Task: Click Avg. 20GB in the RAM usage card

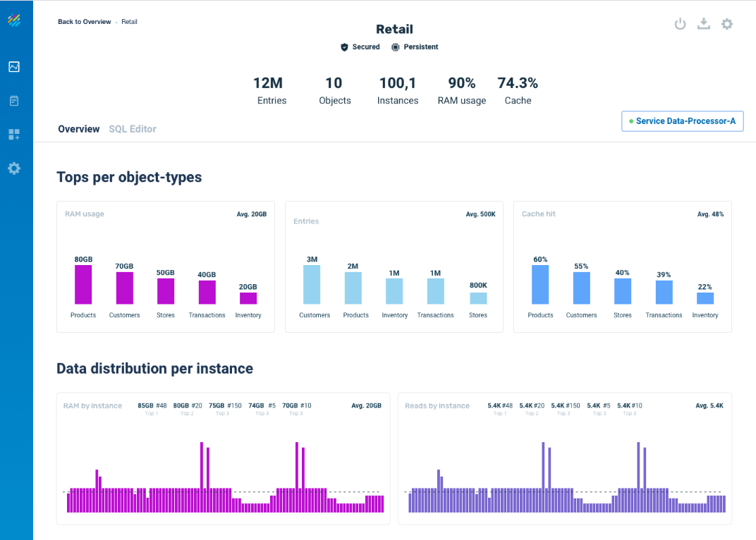Action: 252,214
